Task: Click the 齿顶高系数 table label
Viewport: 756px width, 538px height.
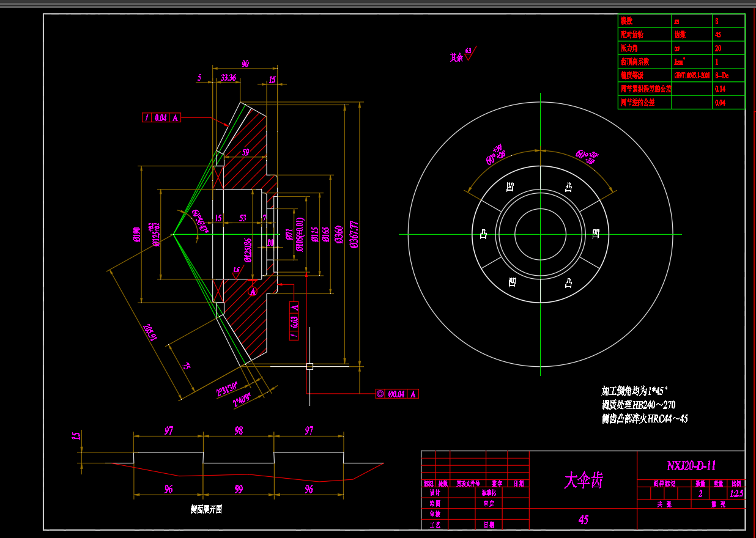Action: tap(635, 62)
